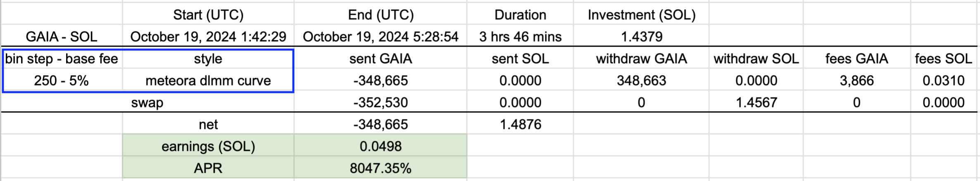The image size is (980, 181).
Task: Click the 250 - 5% cell
Action: click(x=62, y=81)
